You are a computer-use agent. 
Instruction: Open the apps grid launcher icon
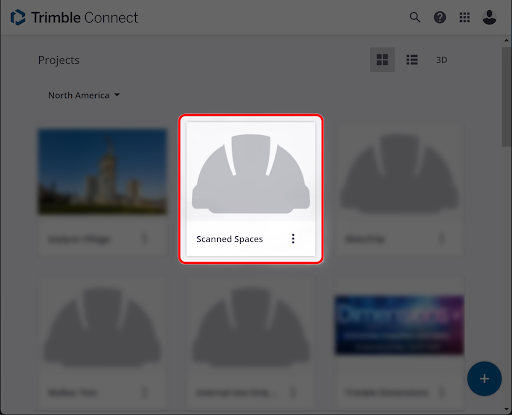(x=464, y=17)
